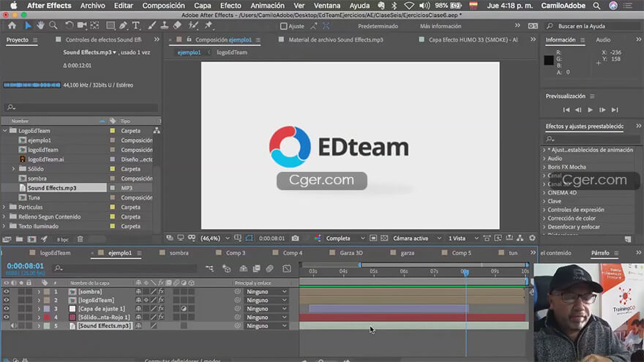
Task: Mute audio of Sound Effects.mp3 layer
Action: (14, 326)
